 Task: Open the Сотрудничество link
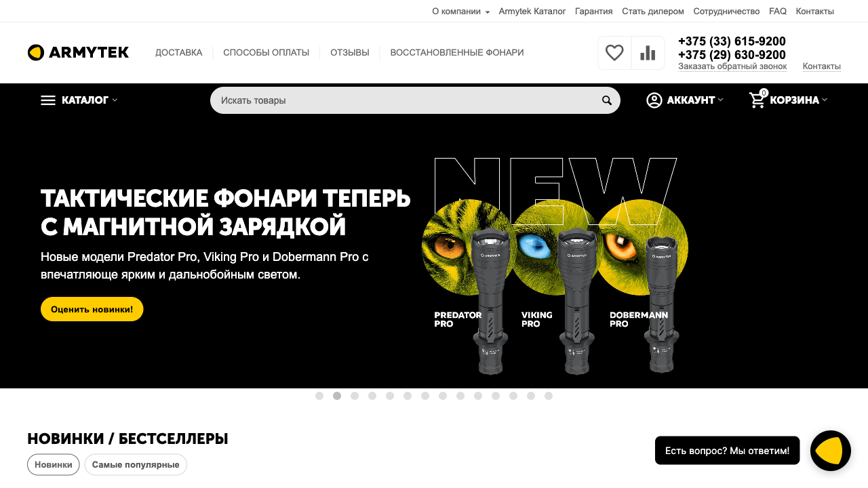726,12
